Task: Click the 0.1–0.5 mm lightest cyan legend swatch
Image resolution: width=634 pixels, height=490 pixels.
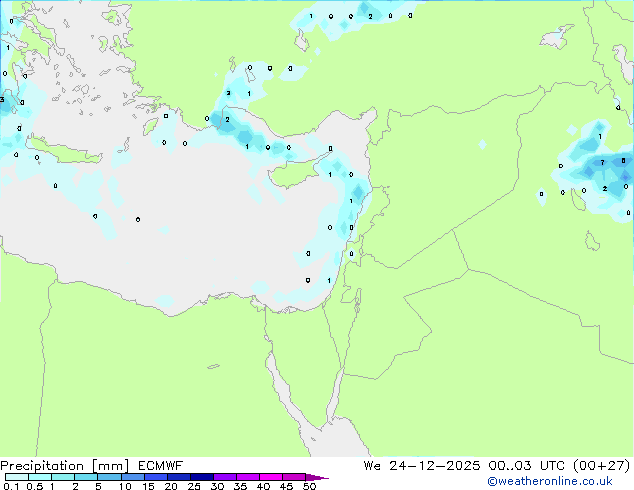Action: (17, 477)
